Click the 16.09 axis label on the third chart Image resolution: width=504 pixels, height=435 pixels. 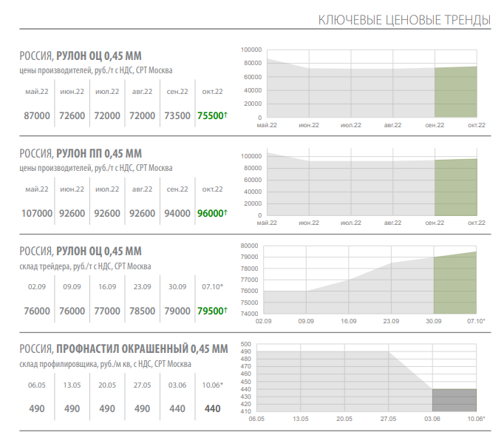[x=348, y=321]
